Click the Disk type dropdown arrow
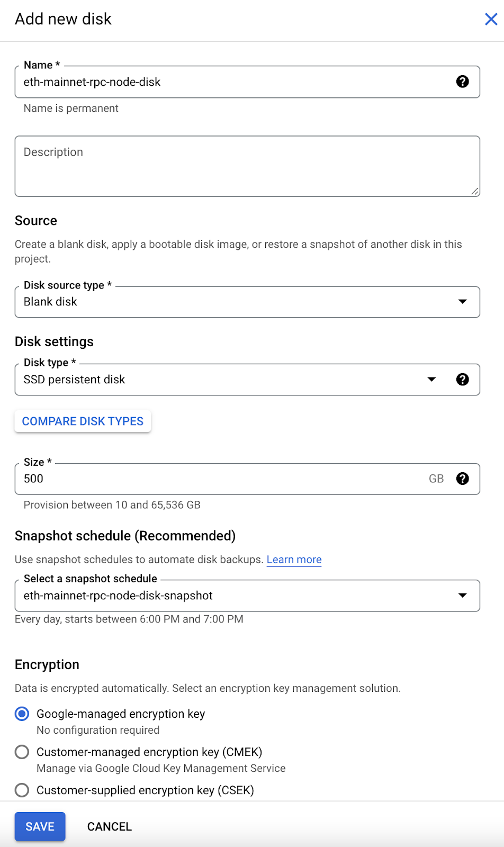Image resolution: width=504 pixels, height=847 pixels. click(431, 379)
